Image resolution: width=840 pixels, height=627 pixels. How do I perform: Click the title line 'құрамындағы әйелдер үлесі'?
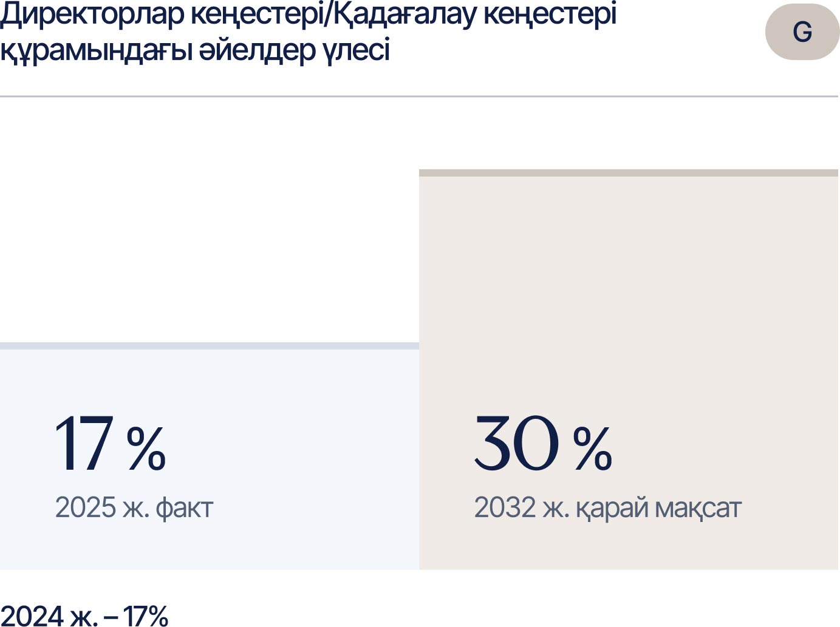click(x=195, y=50)
